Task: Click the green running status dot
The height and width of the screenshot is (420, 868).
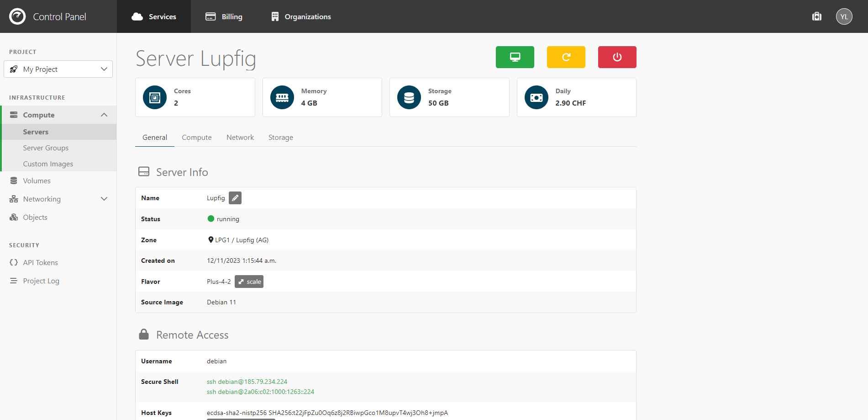Action: [211, 218]
